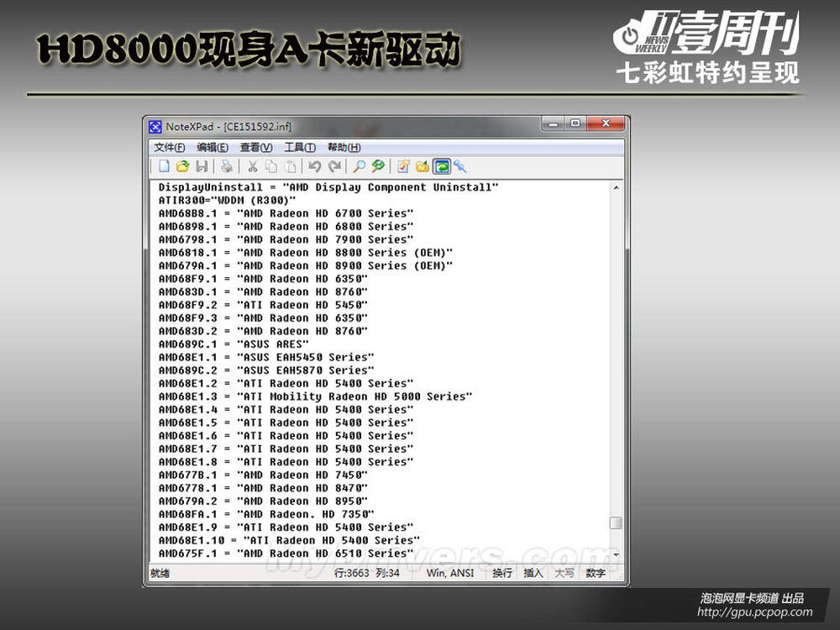Click the Win, ANSI encoding indicator
Image resolution: width=840 pixels, height=630 pixels.
pos(450,573)
